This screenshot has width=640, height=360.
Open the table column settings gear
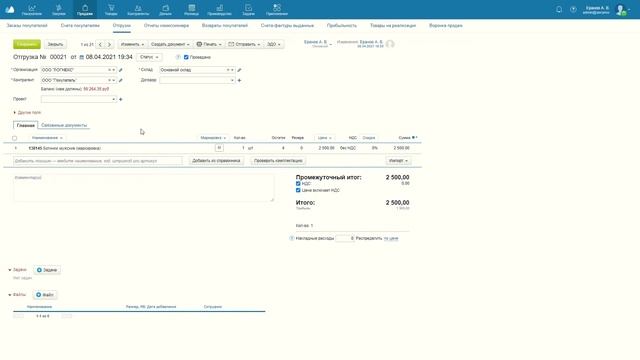coord(414,138)
